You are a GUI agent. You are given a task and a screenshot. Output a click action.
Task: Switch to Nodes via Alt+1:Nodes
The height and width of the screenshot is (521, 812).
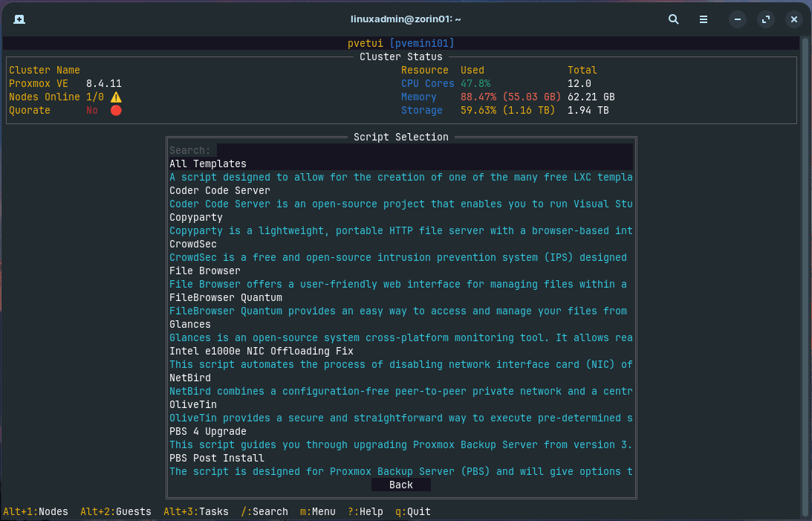pos(34,511)
